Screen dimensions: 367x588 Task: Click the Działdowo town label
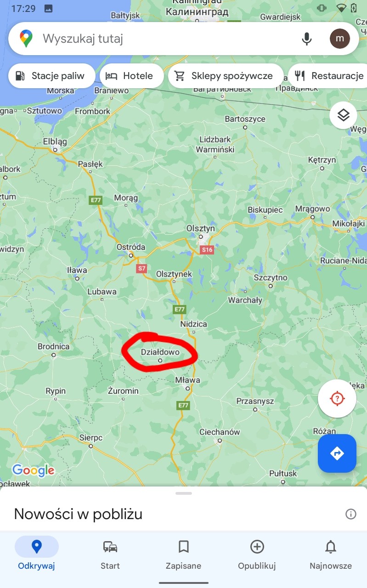coord(160,352)
